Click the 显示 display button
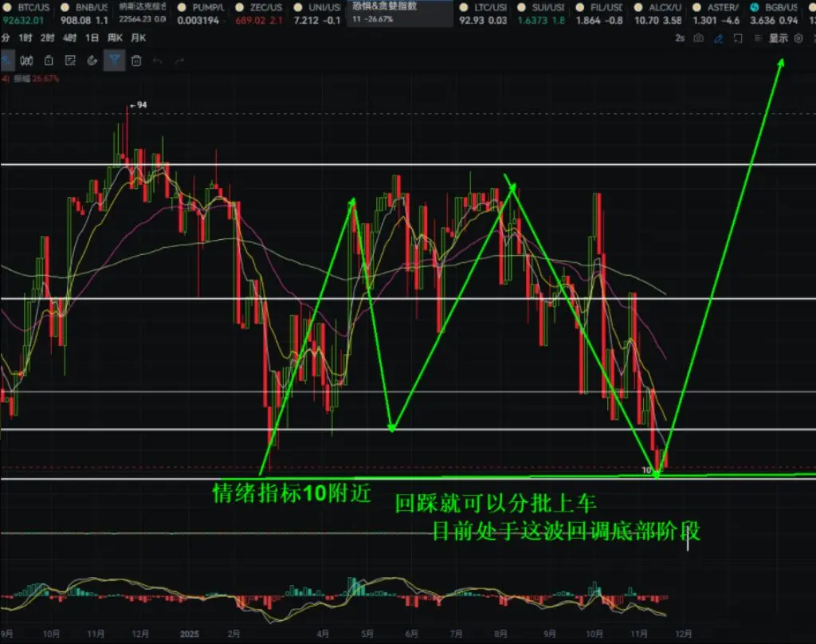Viewport: 816px width, 644px height. 778,38
